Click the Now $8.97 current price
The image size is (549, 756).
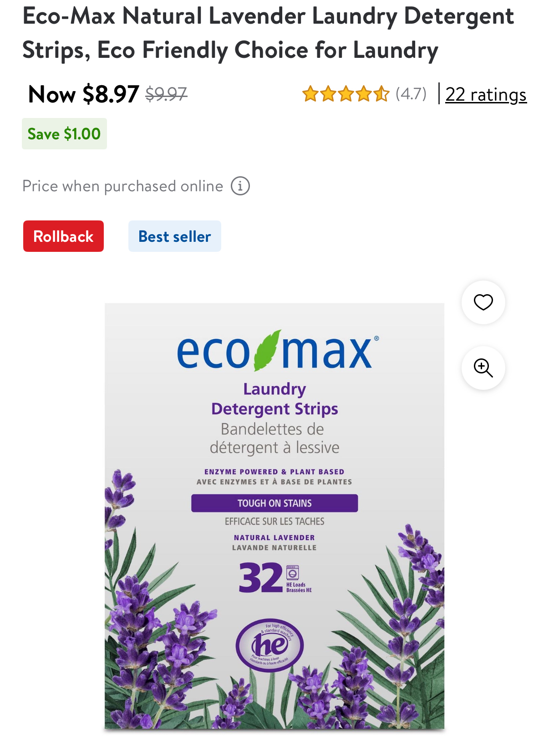tap(83, 94)
